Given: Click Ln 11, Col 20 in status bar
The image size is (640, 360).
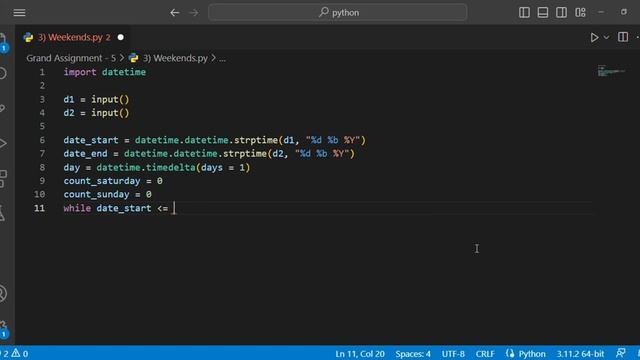Looking at the screenshot, I should [360, 354].
